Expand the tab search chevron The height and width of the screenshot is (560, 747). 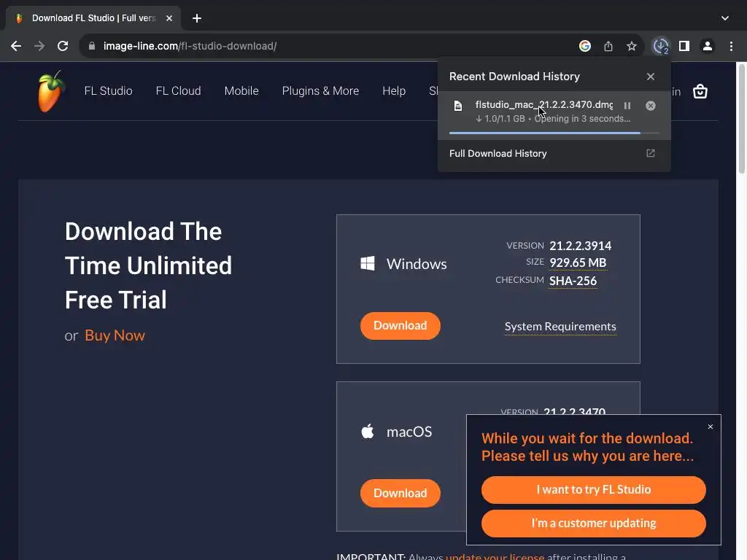(x=725, y=18)
